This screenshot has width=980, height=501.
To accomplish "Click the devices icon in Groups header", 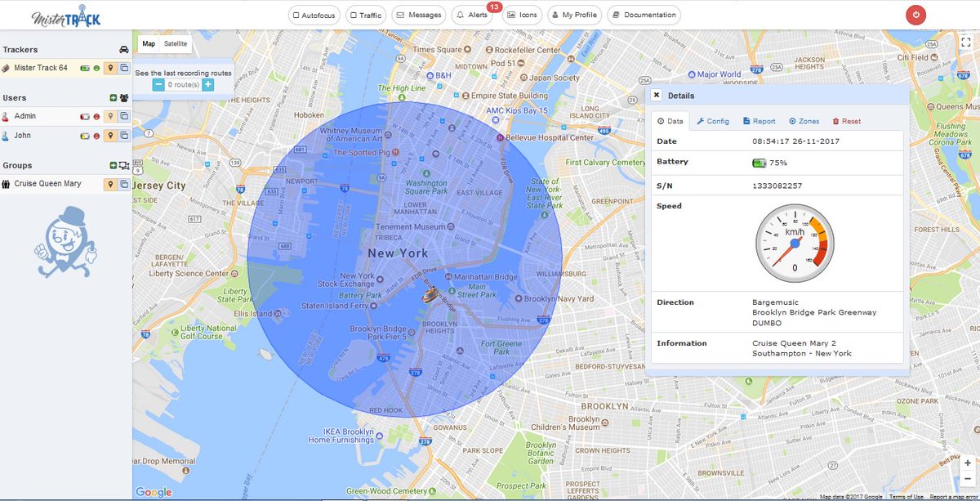I will point(124,165).
